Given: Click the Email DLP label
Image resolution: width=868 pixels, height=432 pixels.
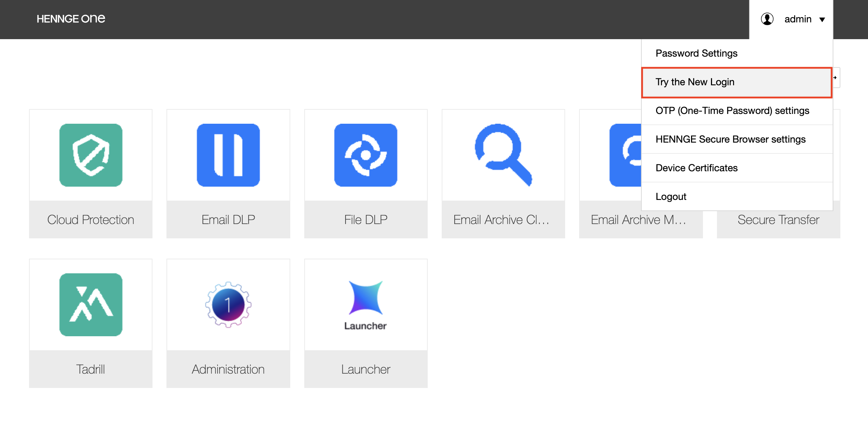Looking at the screenshot, I should tap(228, 219).
